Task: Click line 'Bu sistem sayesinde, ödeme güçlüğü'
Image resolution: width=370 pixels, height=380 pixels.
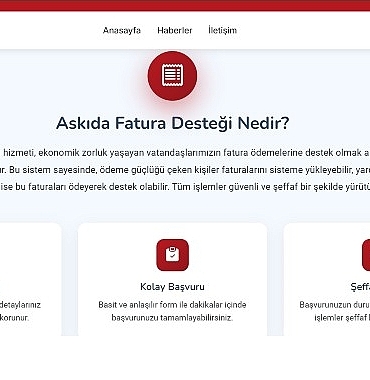Action: pyautogui.click(x=185, y=170)
